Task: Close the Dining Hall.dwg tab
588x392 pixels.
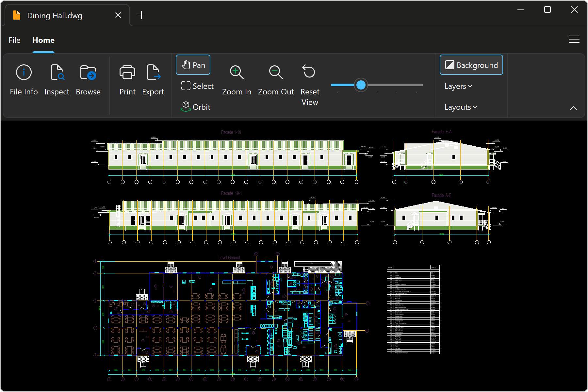Action: click(x=118, y=15)
